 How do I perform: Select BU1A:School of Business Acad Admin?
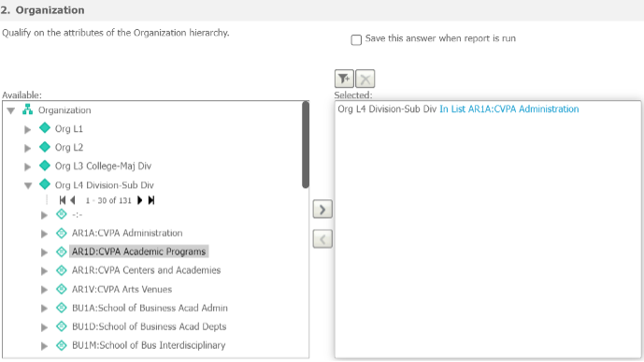[150, 308]
